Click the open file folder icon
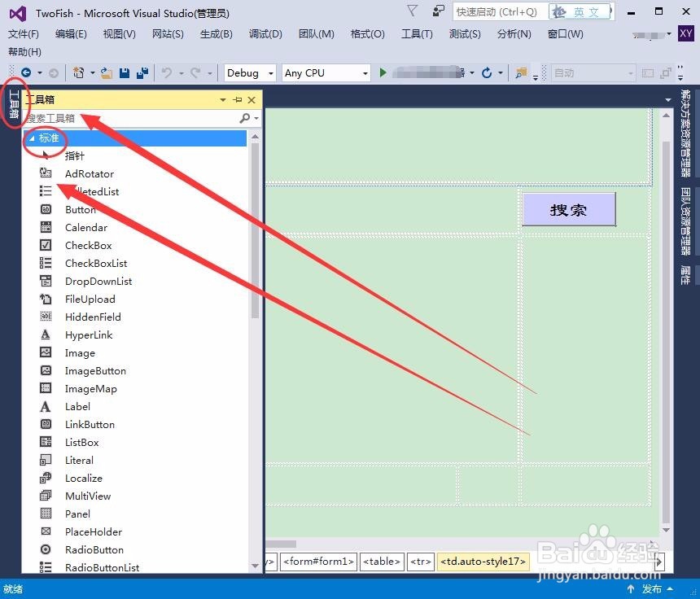The image size is (700, 599). [x=107, y=72]
